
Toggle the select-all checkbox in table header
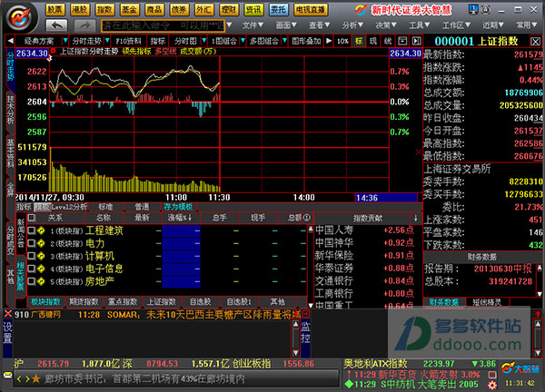31,218
